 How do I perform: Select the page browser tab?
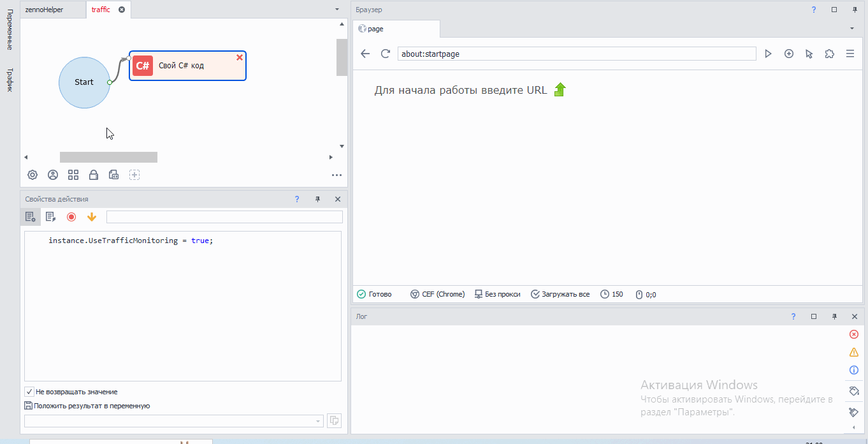tap(396, 29)
